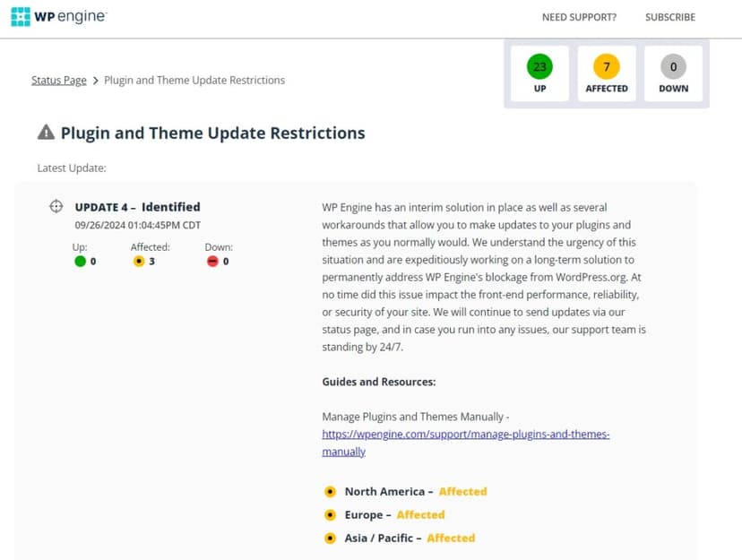Click the North America region label
The image size is (742, 560).
[x=384, y=492]
